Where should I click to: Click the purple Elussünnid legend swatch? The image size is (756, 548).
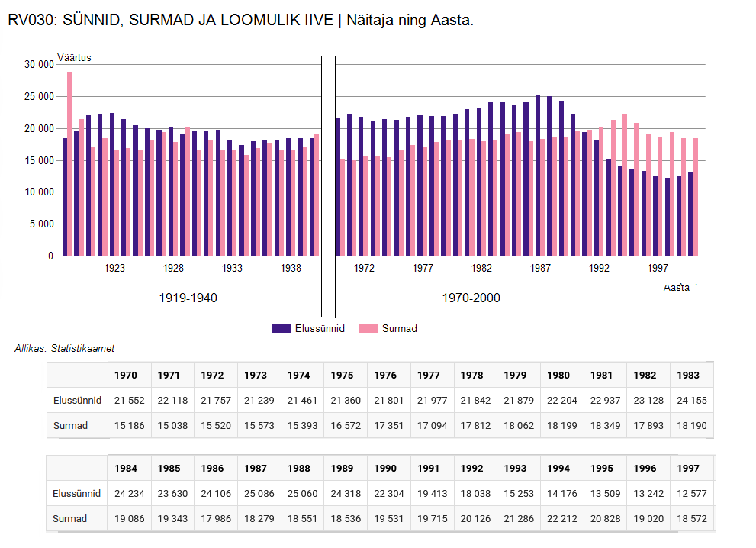point(281,329)
